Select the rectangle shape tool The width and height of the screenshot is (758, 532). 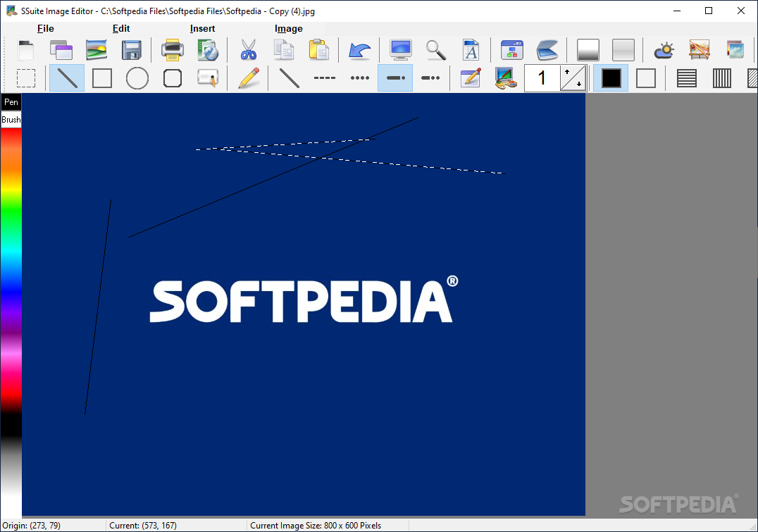click(102, 78)
